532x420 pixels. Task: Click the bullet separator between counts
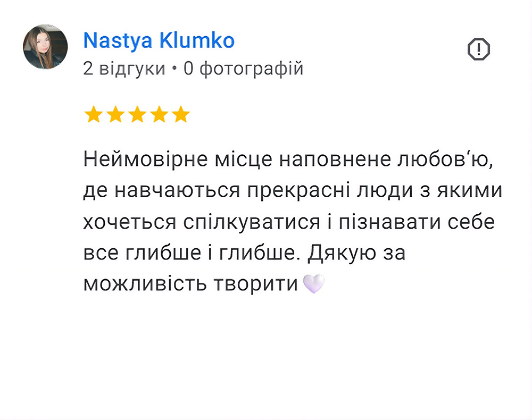pos(174,69)
